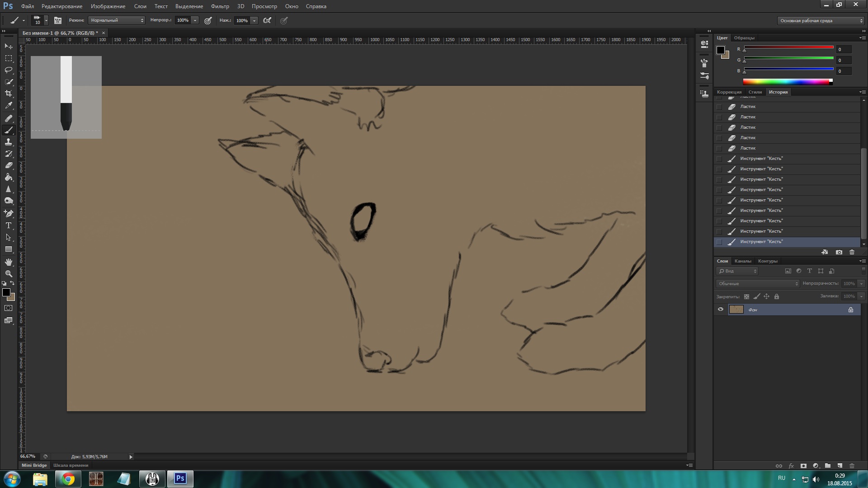Select the Rectangular Marquee tool

click(x=9, y=58)
